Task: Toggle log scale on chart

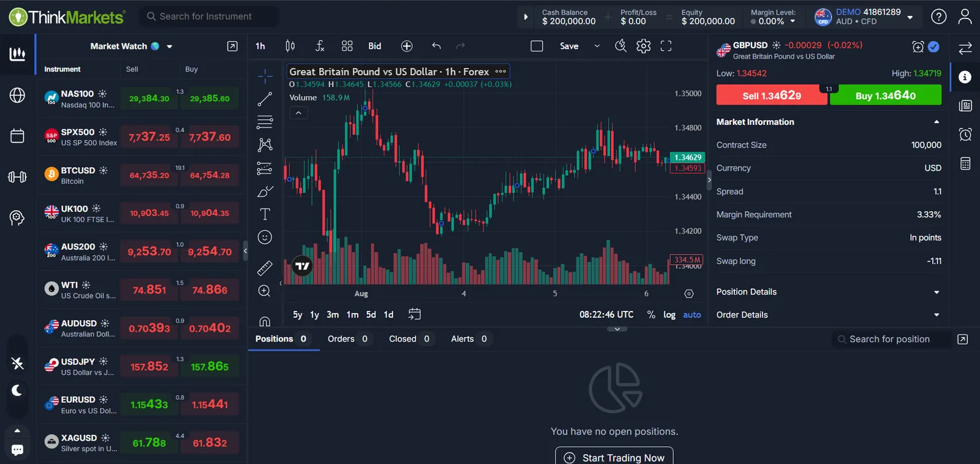Action: (x=669, y=315)
